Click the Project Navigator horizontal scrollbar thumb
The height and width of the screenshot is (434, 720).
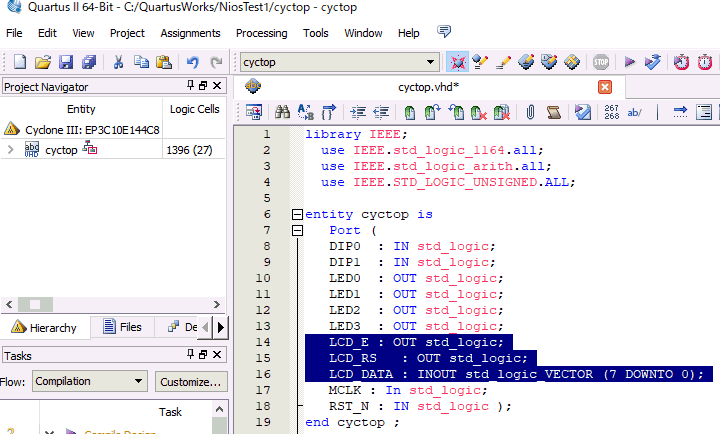click(35, 304)
